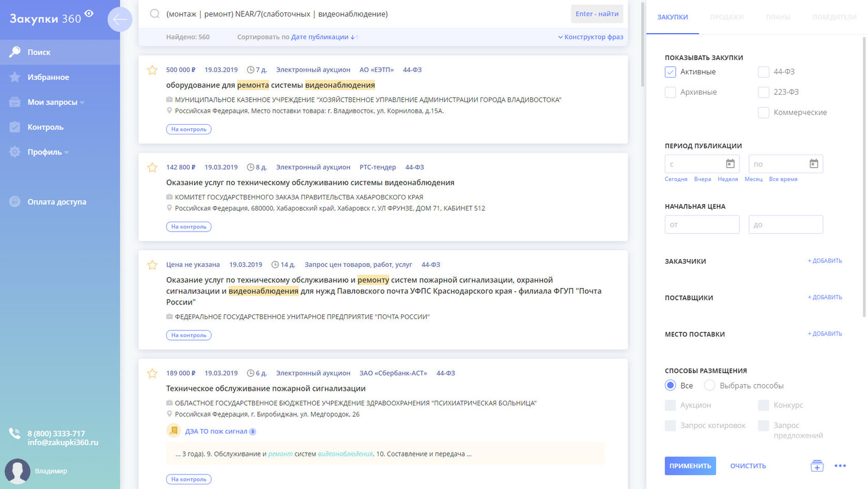Set publication period to Неделя
This screenshot has height=489, width=868.
tap(727, 179)
